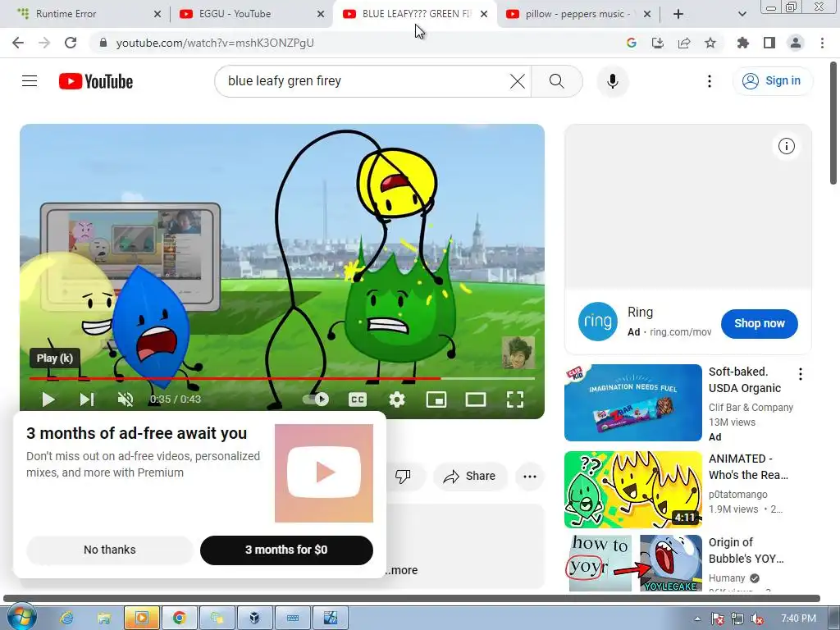Open the Ring ad logo
The image size is (840, 630).
coord(598,322)
